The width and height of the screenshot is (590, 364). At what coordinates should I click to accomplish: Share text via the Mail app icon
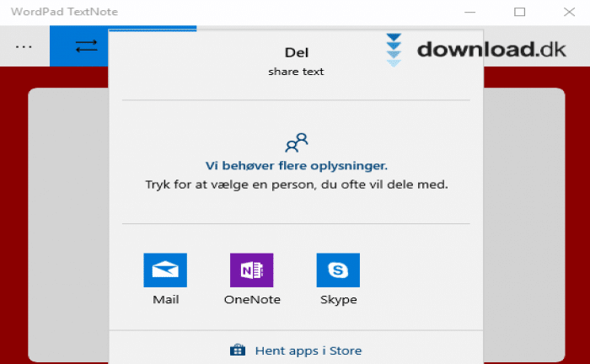[165, 270]
